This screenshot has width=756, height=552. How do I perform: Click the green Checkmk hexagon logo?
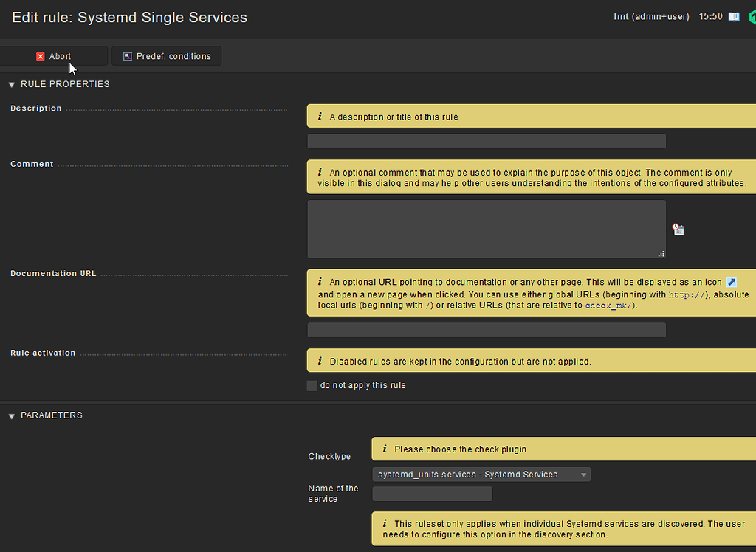pos(751,16)
